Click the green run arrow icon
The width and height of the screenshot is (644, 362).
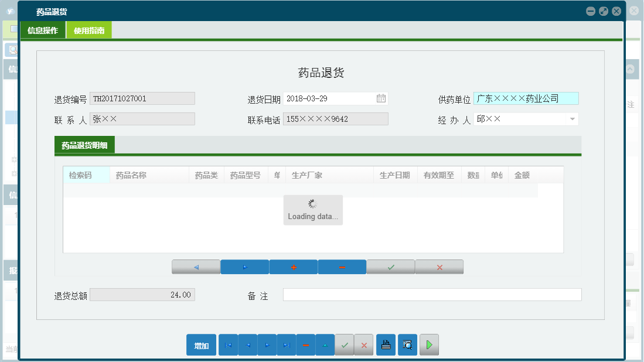pos(429,345)
